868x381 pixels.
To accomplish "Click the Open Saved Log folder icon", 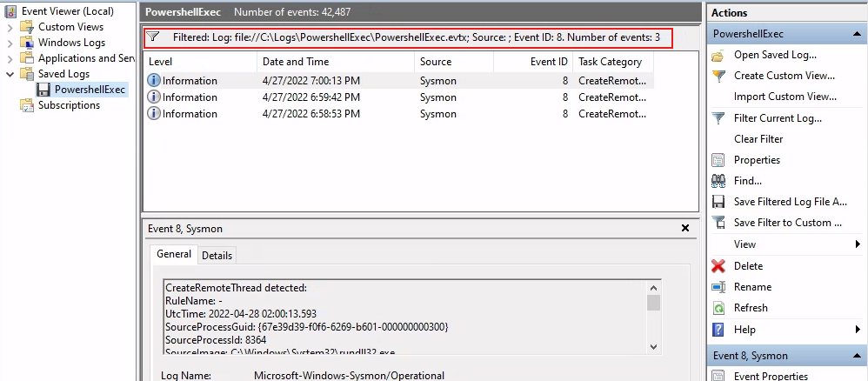I will (x=718, y=55).
